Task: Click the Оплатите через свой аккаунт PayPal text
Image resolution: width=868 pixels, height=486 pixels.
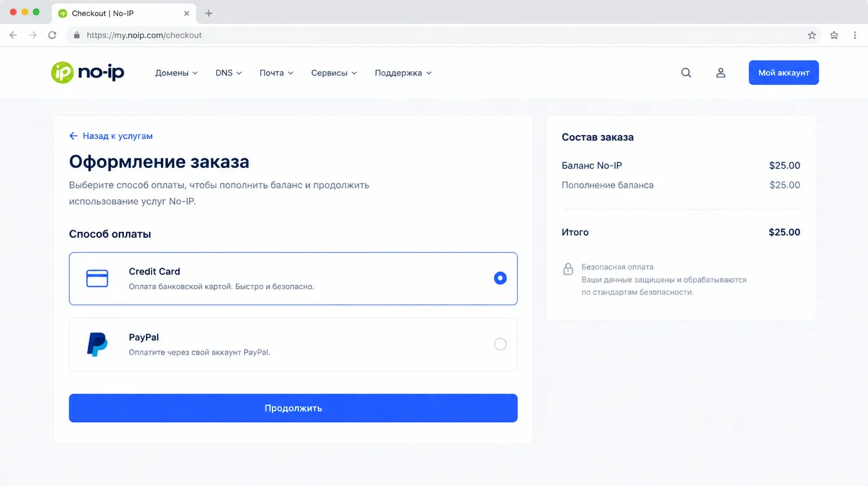Action: click(x=199, y=353)
